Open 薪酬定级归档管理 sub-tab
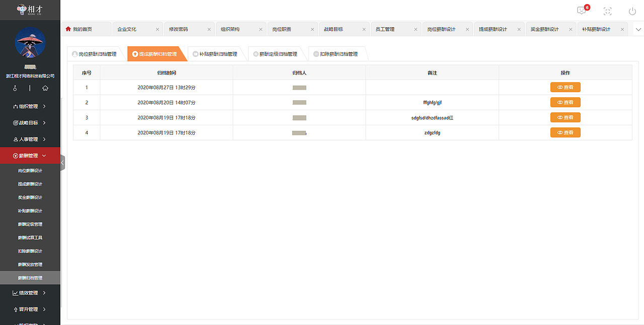This screenshot has height=325, width=644. click(x=278, y=54)
